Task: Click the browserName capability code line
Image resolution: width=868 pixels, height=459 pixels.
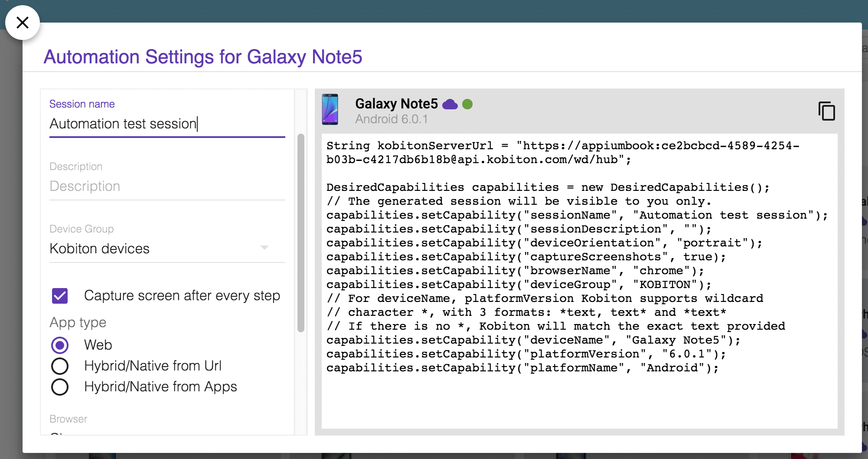Action: (515, 271)
